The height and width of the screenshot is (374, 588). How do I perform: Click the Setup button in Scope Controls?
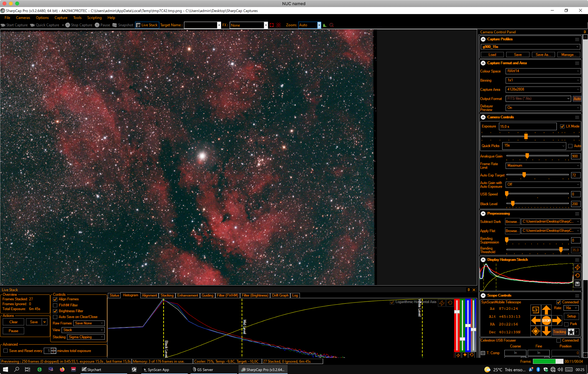(x=571, y=316)
